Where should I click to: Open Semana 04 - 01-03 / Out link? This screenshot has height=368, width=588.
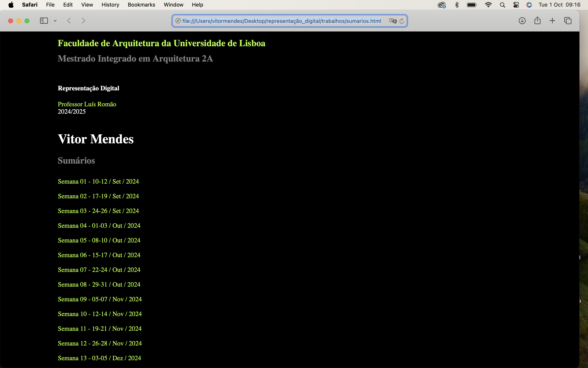click(x=99, y=226)
